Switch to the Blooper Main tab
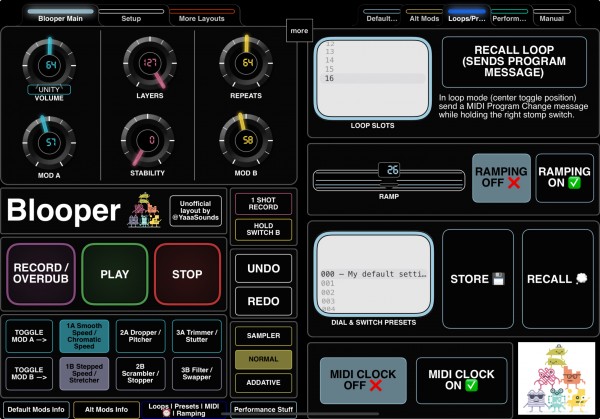This screenshot has width=600, height=419. [x=60, y=16]
